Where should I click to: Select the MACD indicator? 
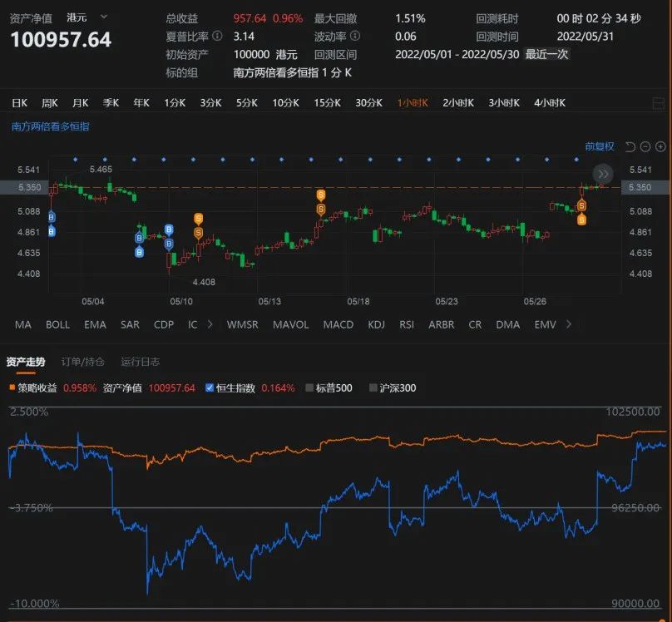coord(338,325)
